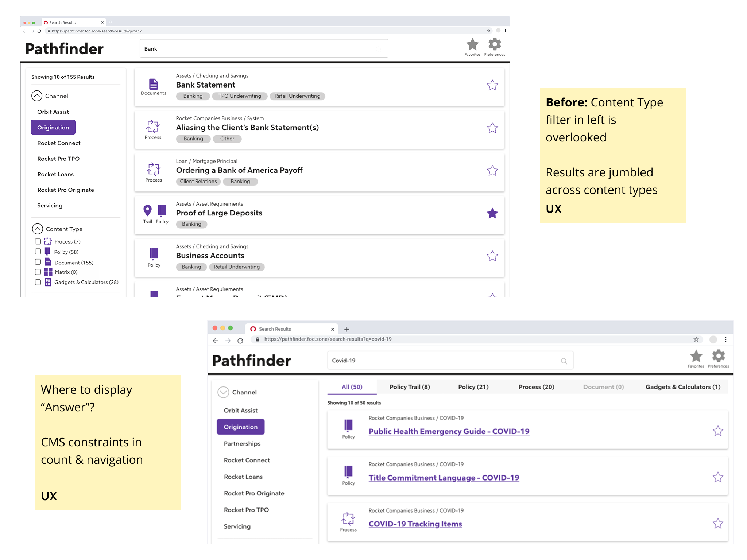Check the Process (7) content type filter
The width and height of the screenshot is (747, 560).
tap(38, 241)
